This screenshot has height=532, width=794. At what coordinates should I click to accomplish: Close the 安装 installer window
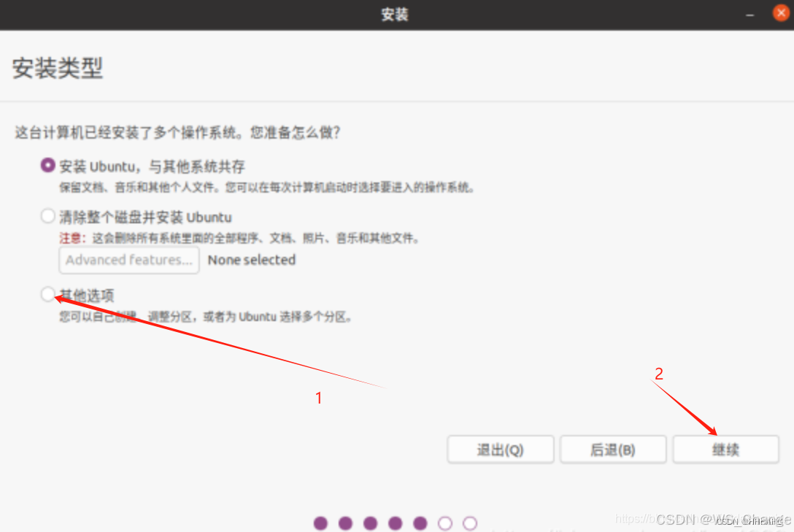point(781,13)
